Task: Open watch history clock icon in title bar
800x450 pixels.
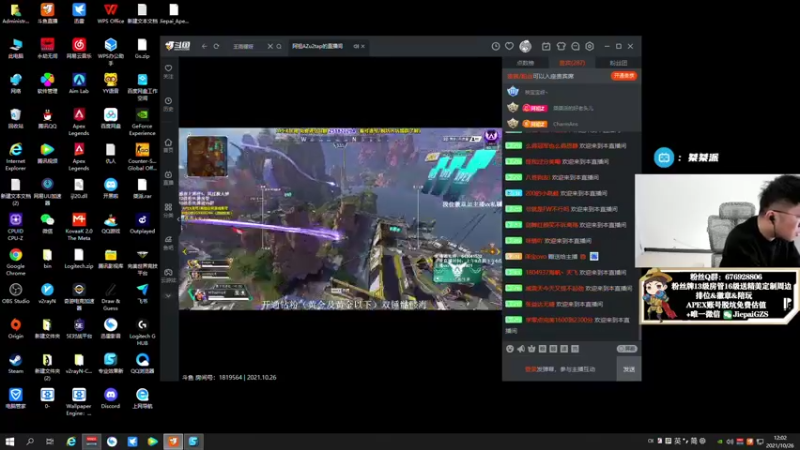Action: 495,46
